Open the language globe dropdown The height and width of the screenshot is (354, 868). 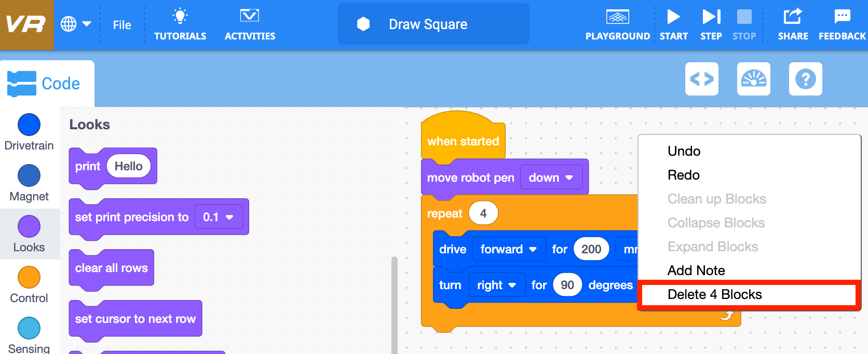(76, 24)
